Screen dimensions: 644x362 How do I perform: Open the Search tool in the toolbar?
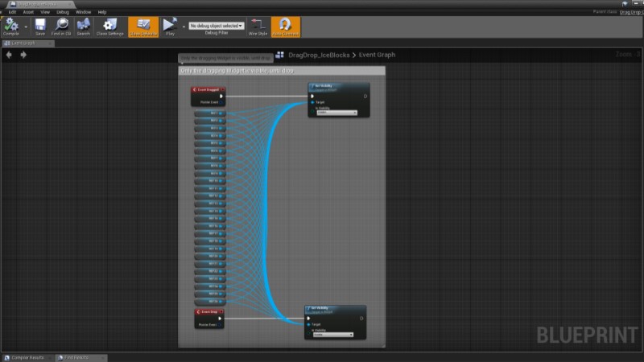click(x=83, y=26)
